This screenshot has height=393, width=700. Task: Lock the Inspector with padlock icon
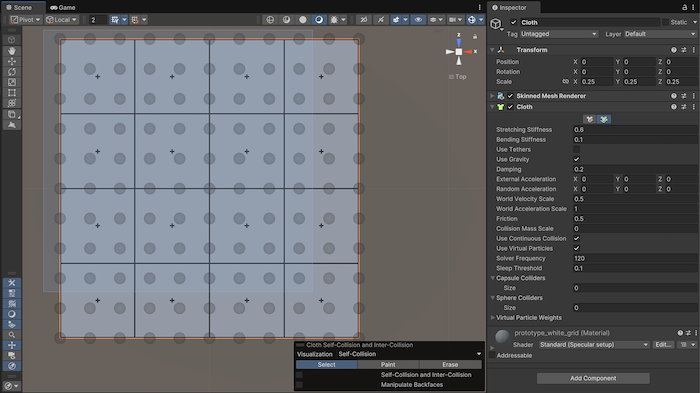coord(684,7)
